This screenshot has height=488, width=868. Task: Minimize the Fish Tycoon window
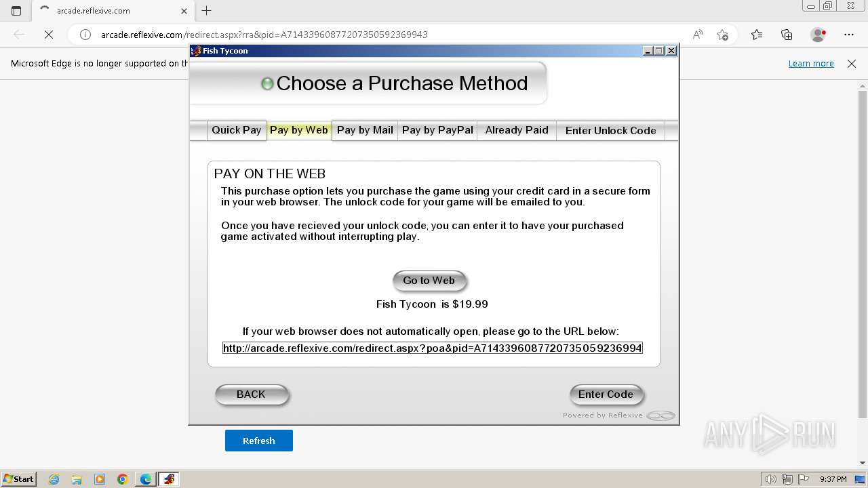point(647,51)
